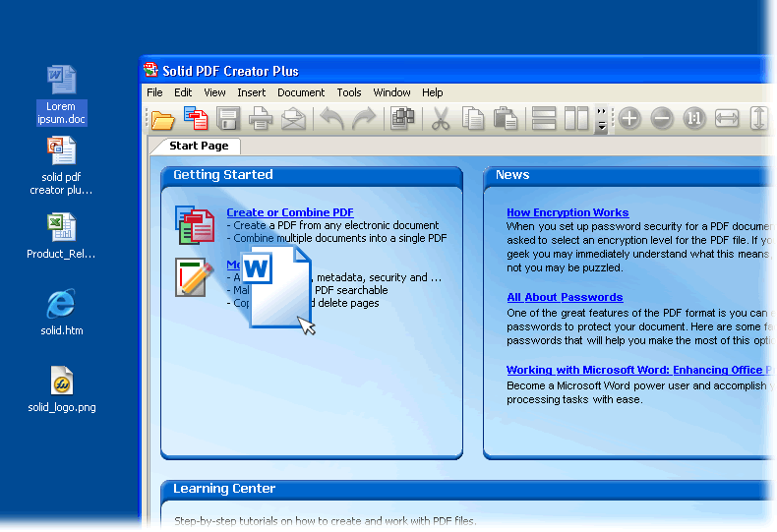Click the 'Step-by-step tutorials' description text
Screen dimensions: 777x532
click(x=326, y=520)
